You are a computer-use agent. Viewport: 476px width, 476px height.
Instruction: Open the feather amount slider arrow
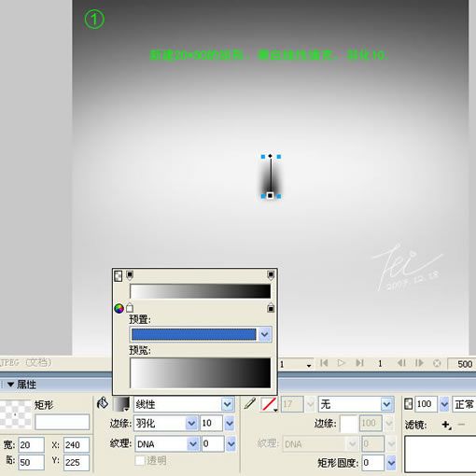(x=230, y=424)
